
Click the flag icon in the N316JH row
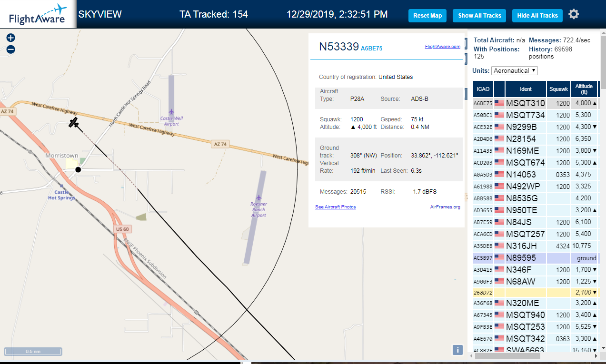click(x=499, y=246)
